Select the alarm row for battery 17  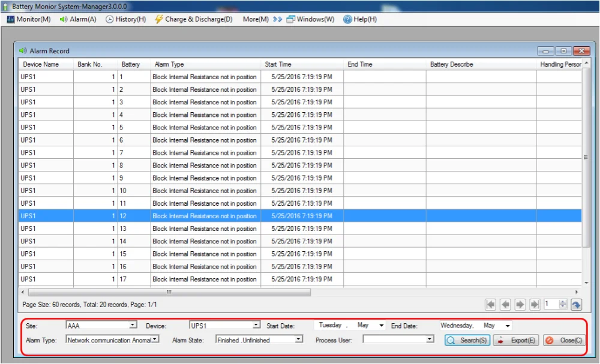[300, 279]
